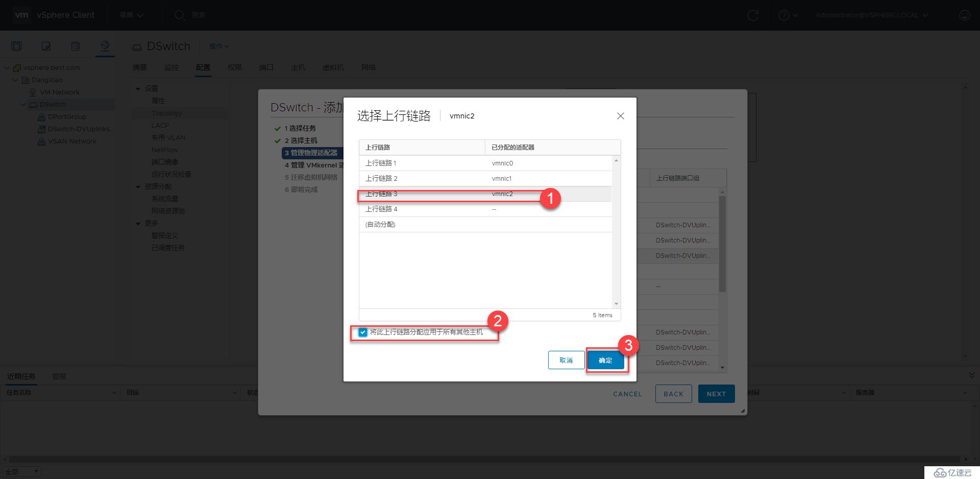Switch to the 主机 tab
980x479 pixels.
coord(298,67)
